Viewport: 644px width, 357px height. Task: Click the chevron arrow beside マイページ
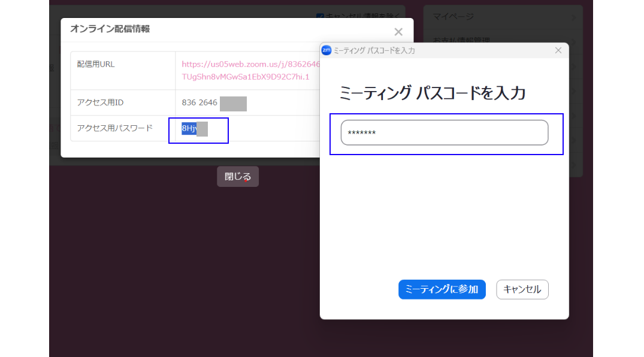573,17
